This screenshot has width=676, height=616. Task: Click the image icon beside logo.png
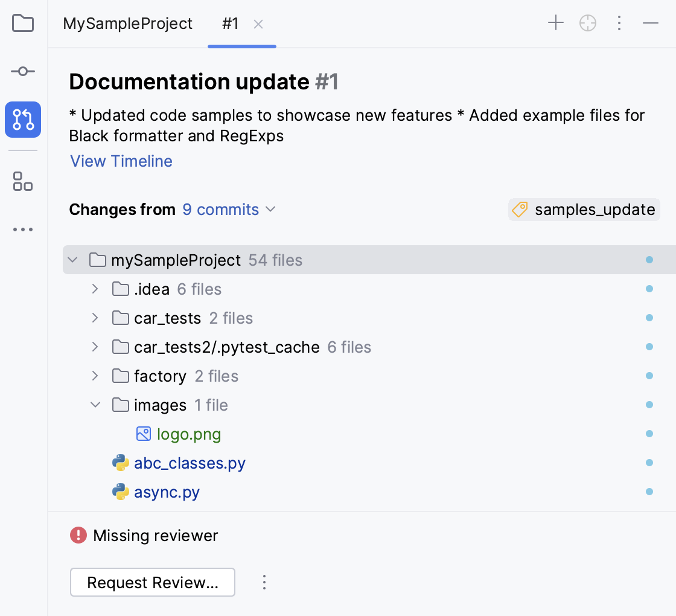point(143,434)
